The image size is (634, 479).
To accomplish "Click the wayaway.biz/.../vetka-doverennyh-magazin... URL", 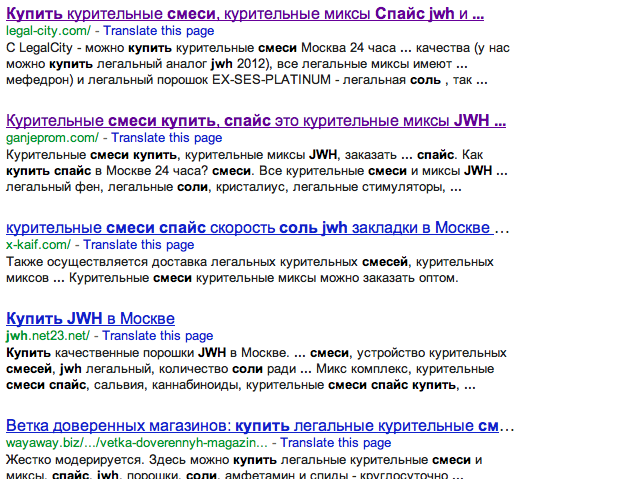I will [x=137, y=443].
